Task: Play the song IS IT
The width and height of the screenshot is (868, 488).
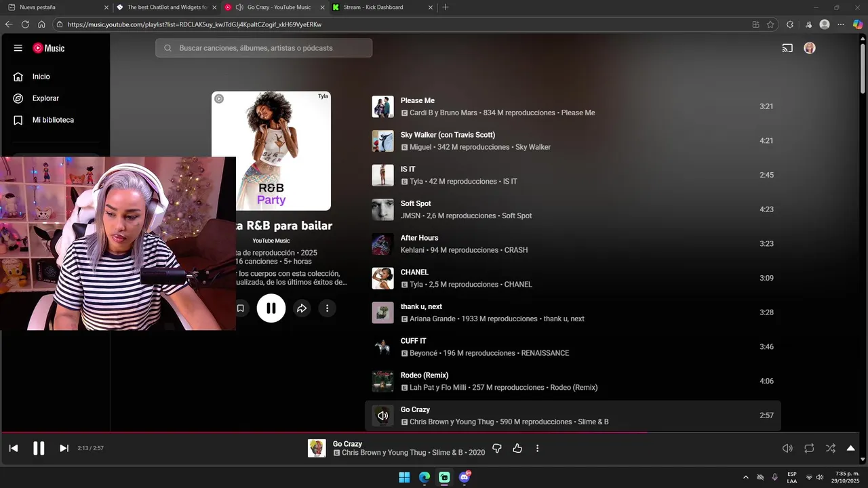Action: 408,169
